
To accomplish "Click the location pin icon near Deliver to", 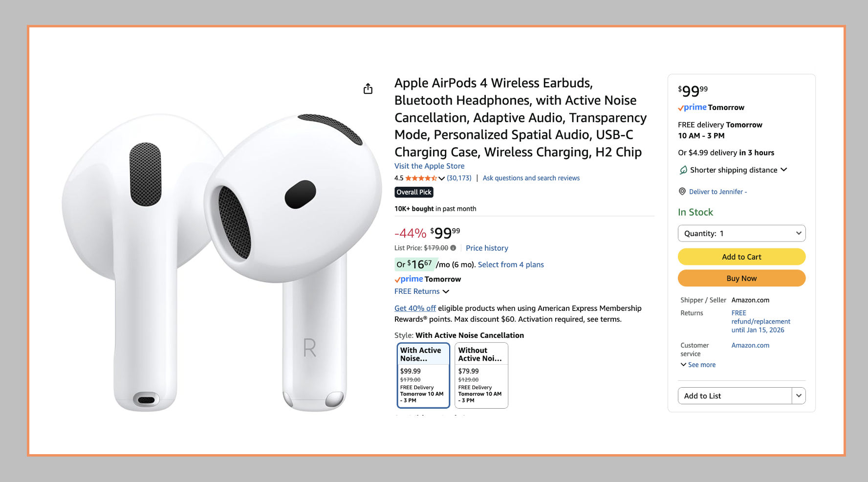I will pos(682,191).
